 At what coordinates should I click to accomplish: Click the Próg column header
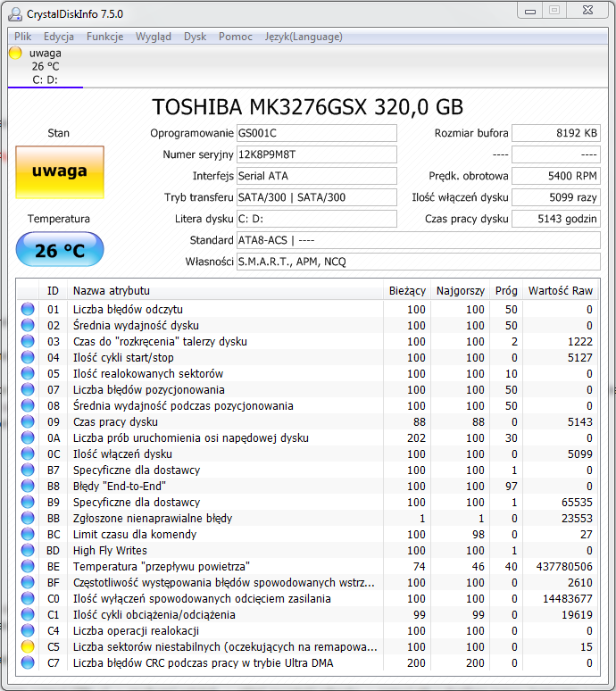(506, 291)
